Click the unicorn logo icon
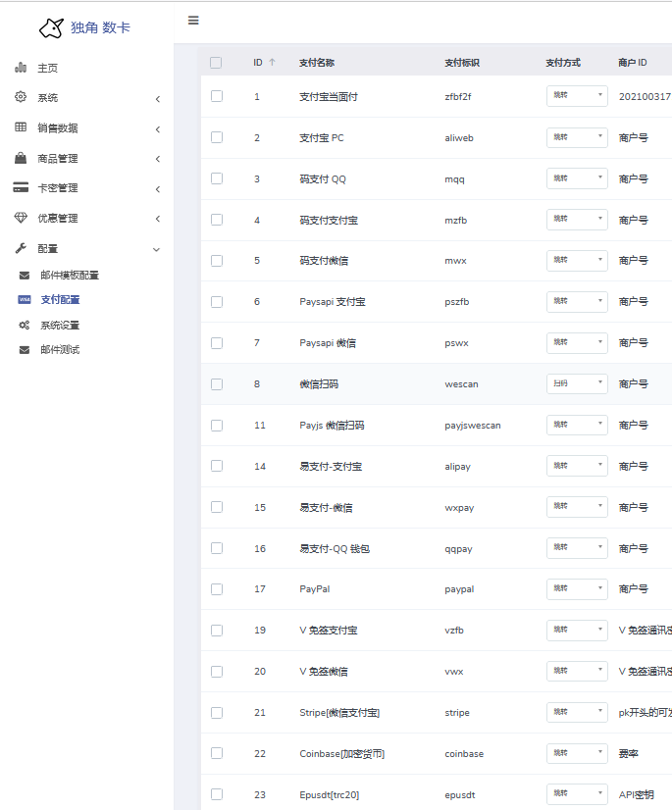 (x=51, y=27)
